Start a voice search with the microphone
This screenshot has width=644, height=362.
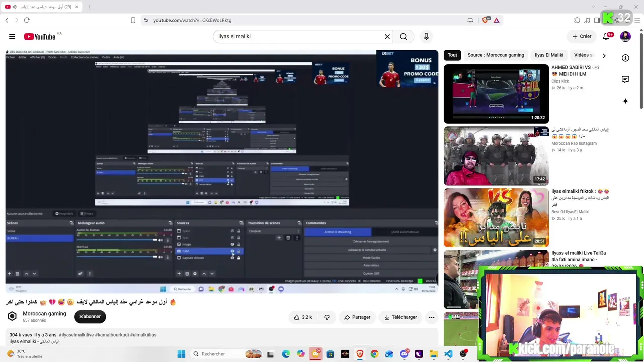[426, 36]
